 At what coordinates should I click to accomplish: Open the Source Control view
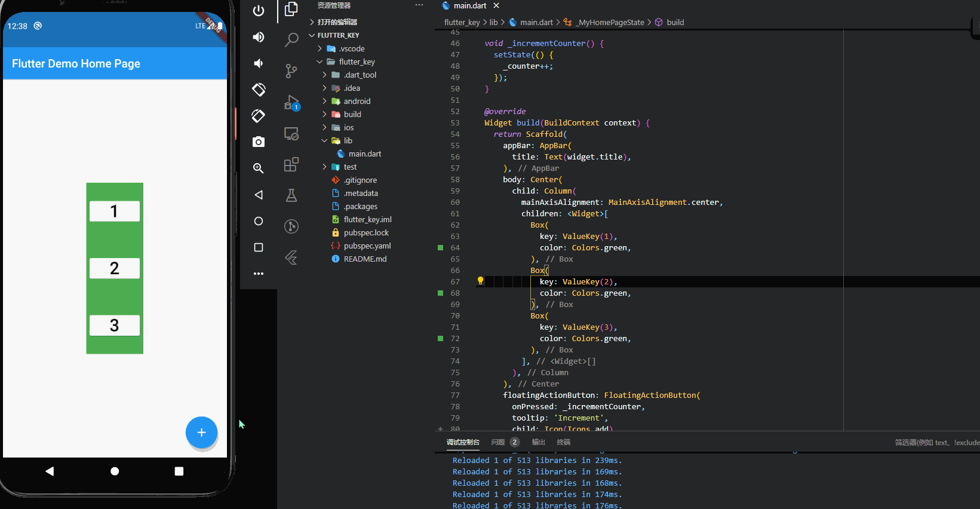click(x=291, y=71)
